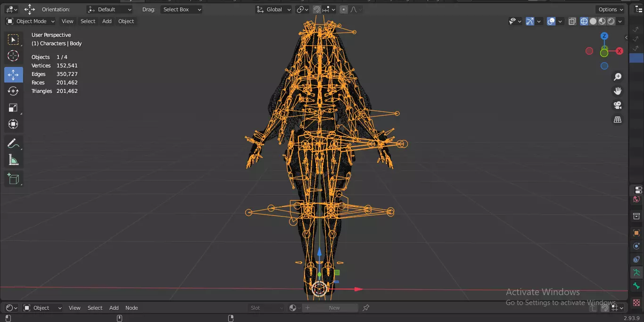
Task: Open the Bone properties tab icon
Action: coord(636,286)
